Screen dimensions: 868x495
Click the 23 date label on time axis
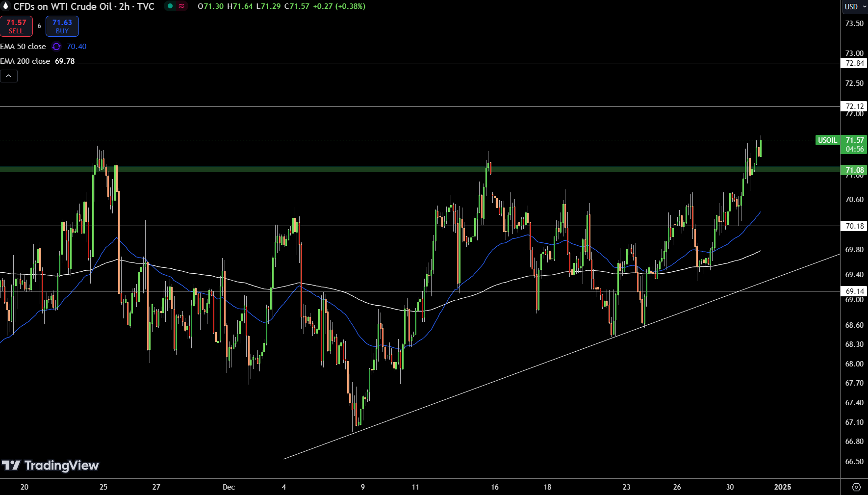point(626,487)
